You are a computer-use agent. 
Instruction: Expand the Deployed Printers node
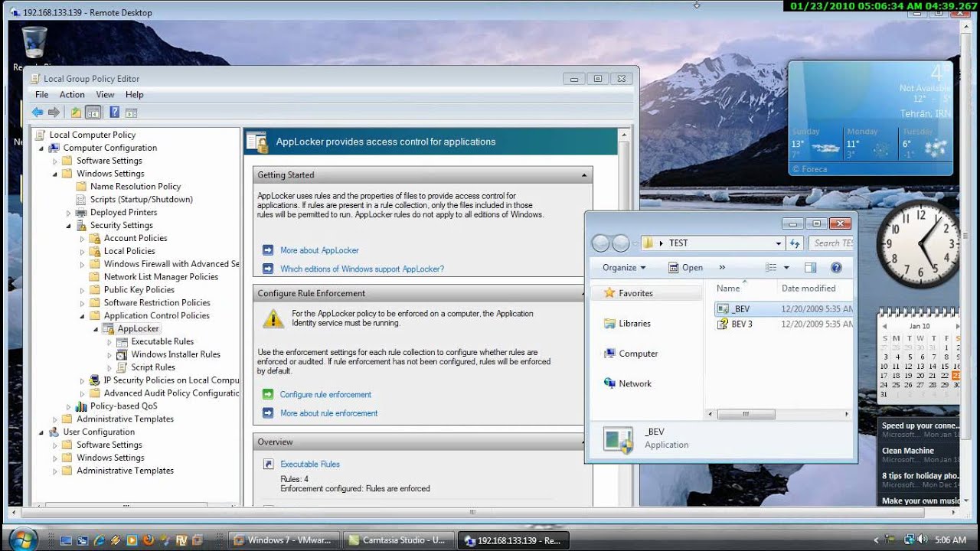tap(69, 213)
